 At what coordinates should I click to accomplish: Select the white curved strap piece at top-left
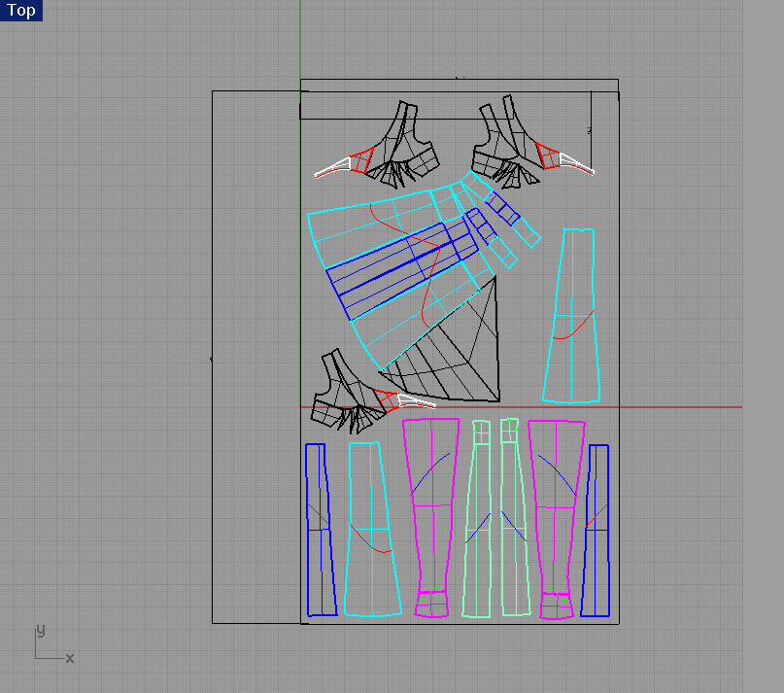pos(331,169)
